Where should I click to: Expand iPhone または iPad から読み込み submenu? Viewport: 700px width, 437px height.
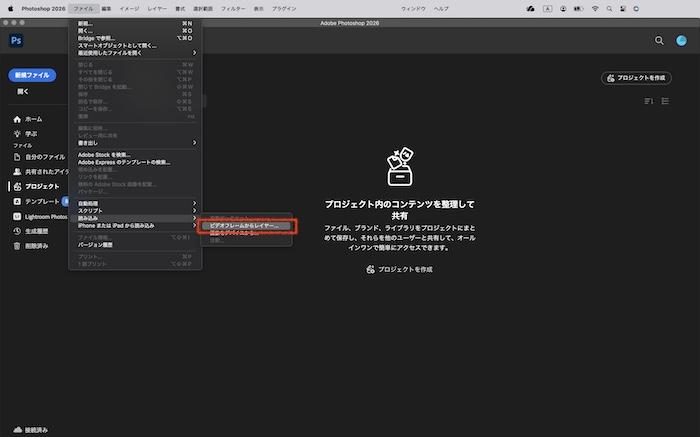(x=135, y=225)
